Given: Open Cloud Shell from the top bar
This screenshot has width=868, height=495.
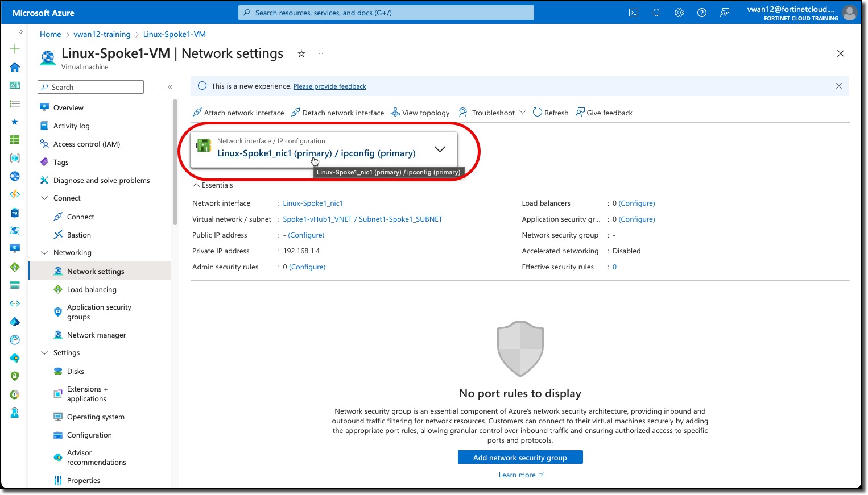Looking at the screenshot, I should (x=634, y=13).
